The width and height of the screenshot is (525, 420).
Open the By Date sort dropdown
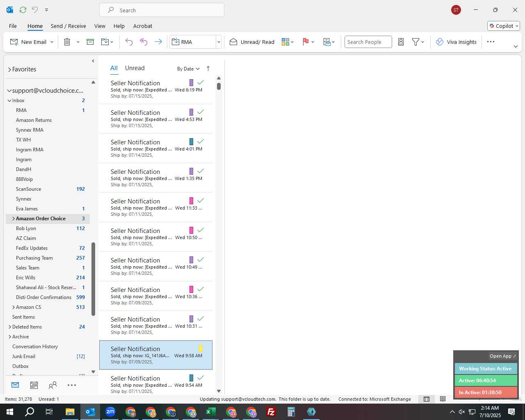click(x=188, y=69)
